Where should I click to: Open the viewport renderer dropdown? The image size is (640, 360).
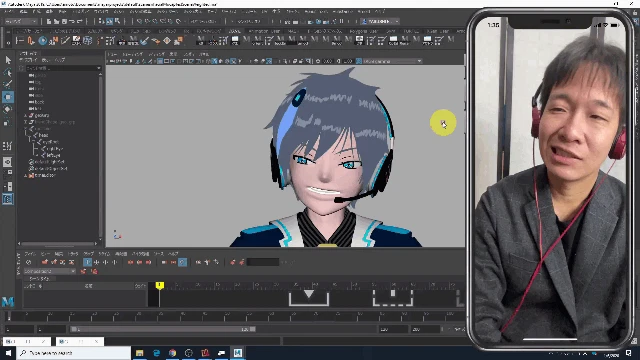(x=392, y=61)
